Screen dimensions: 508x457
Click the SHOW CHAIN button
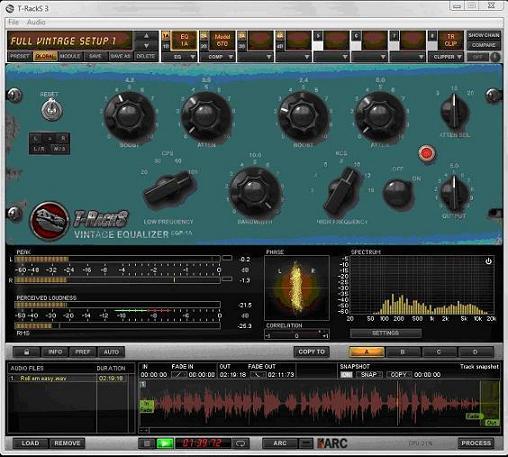coord(483,35)
